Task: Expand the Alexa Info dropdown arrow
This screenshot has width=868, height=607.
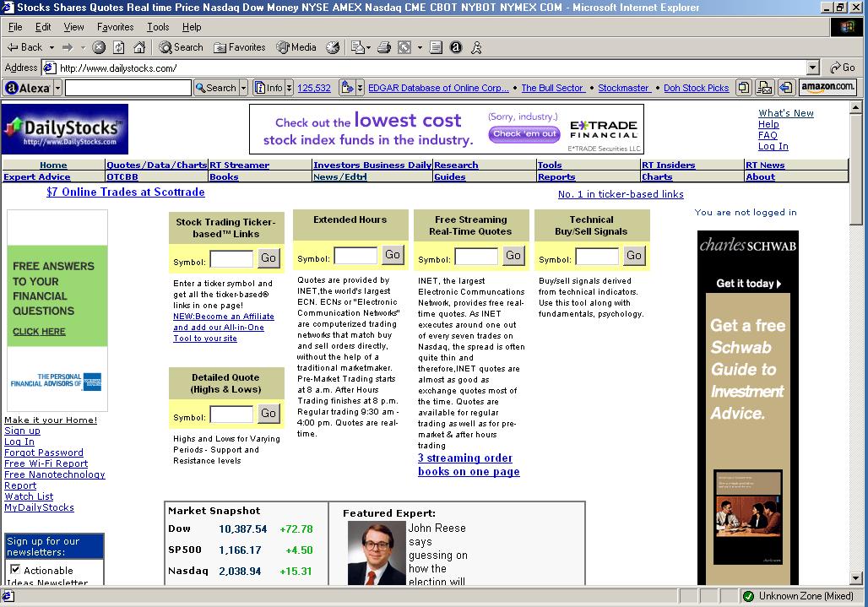Action: tap(289, 88)
